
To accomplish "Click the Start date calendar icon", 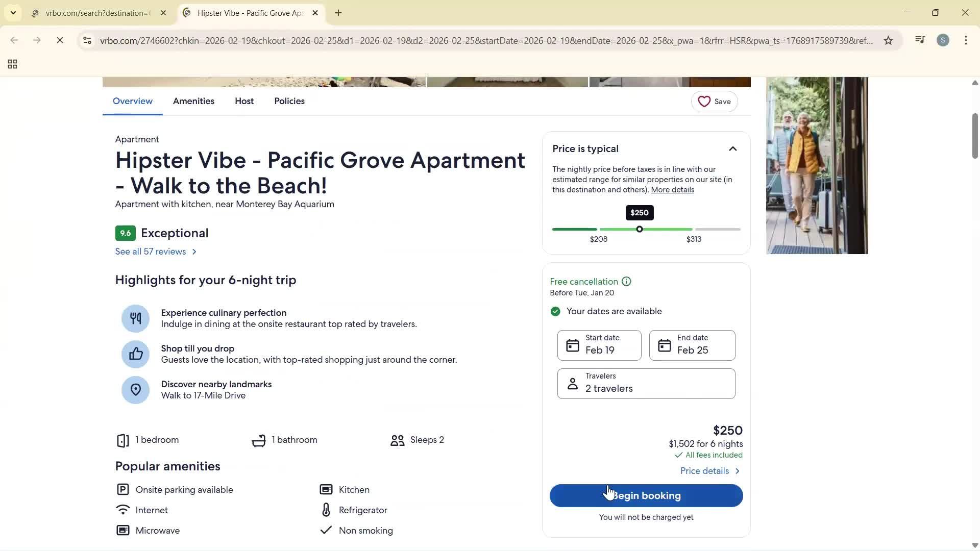I will pyautogui.click(x=572, y=345).
